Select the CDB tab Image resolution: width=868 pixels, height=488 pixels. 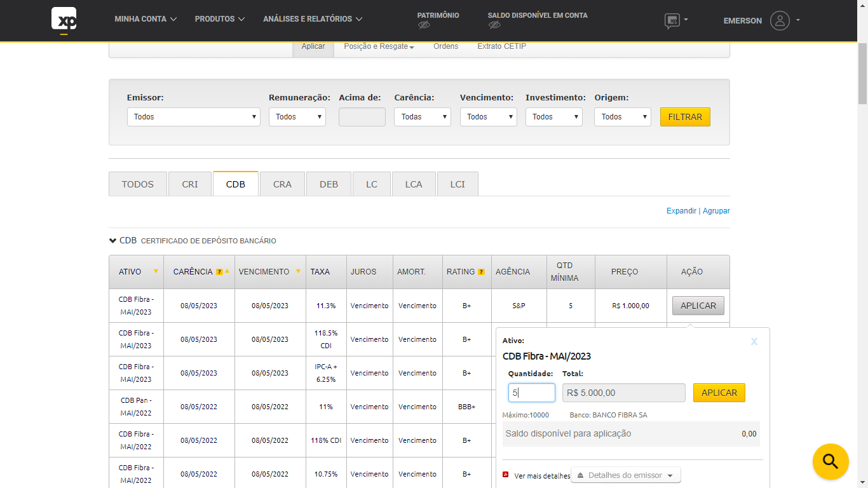tap(236, 184)
